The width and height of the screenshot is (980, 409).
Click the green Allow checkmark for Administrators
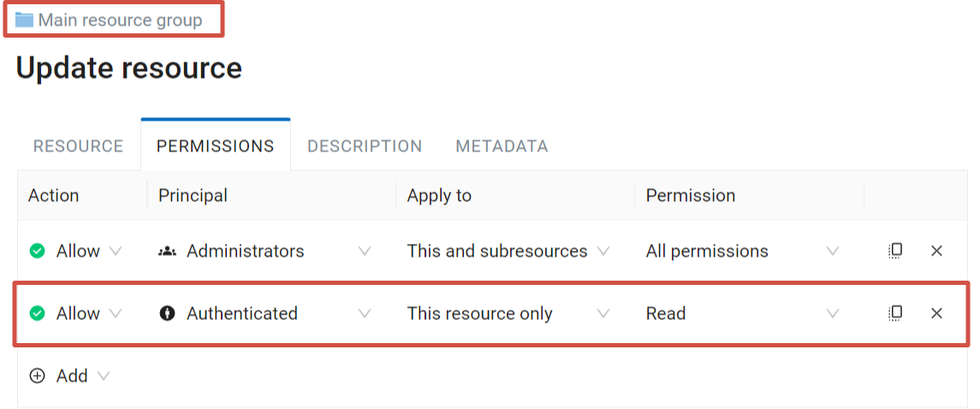coord(38,251)
